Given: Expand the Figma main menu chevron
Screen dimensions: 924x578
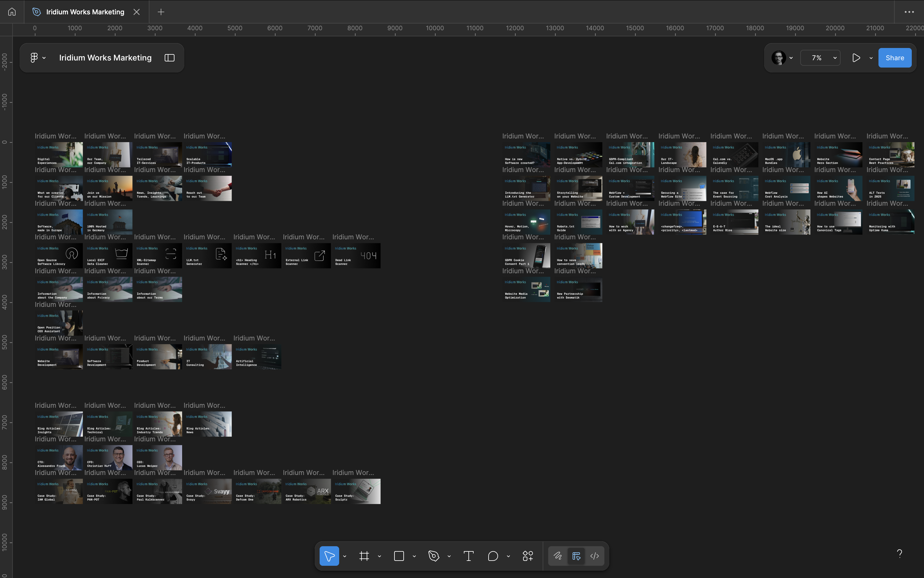Looking at the screenshot, I should [44, 58].
